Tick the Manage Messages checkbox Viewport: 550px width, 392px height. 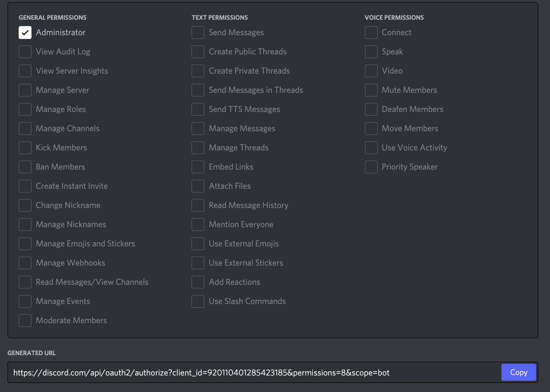pos(198,128)
